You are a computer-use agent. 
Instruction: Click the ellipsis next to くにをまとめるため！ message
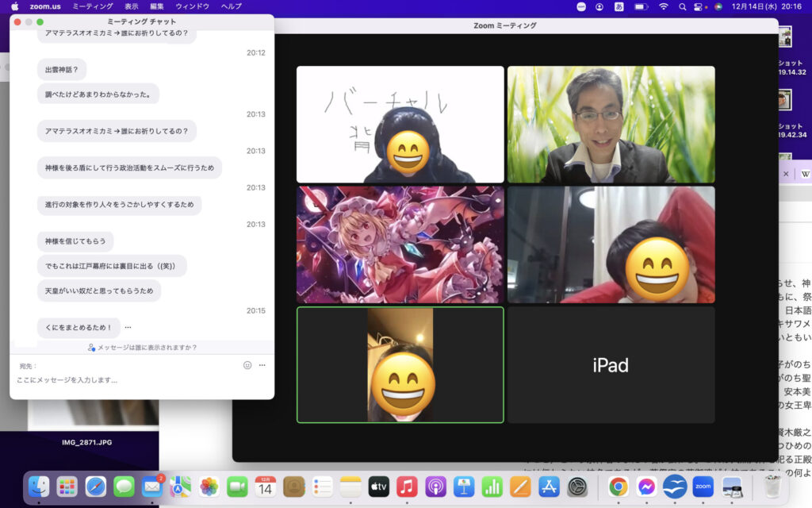pos(128,327)
